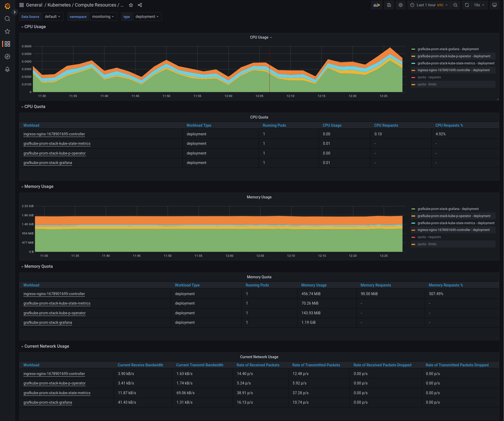Open Alerting via the bell icon
The image size is (504, 421).
click(7, 69)
